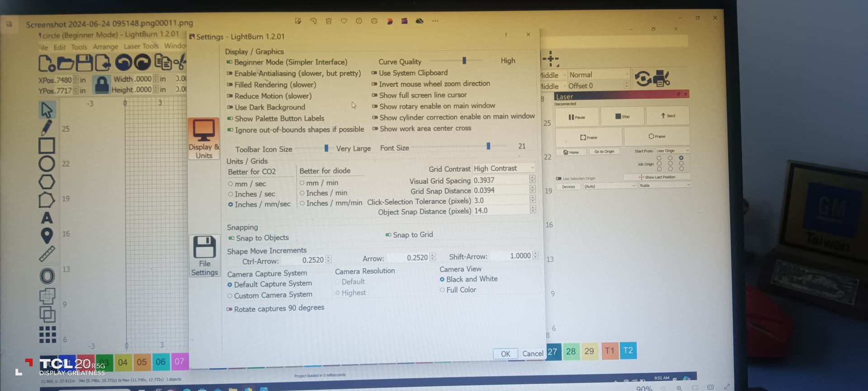Open the Normal font style dropdown

coord(598,75)
